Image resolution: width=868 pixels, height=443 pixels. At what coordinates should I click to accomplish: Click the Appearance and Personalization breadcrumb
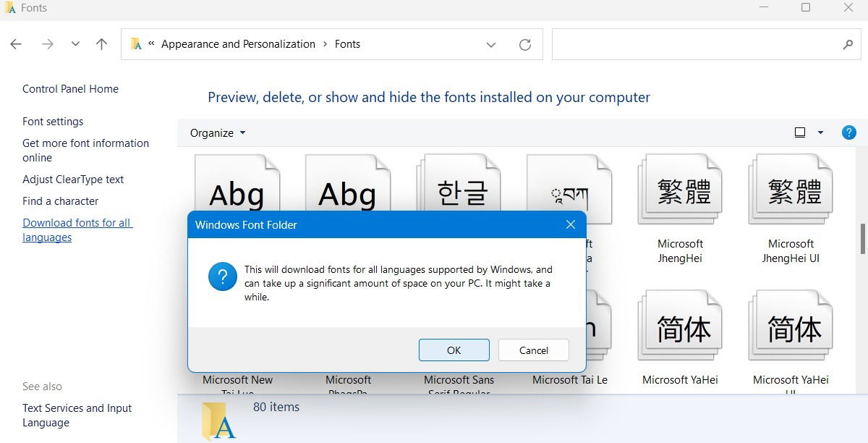[238, 44]
